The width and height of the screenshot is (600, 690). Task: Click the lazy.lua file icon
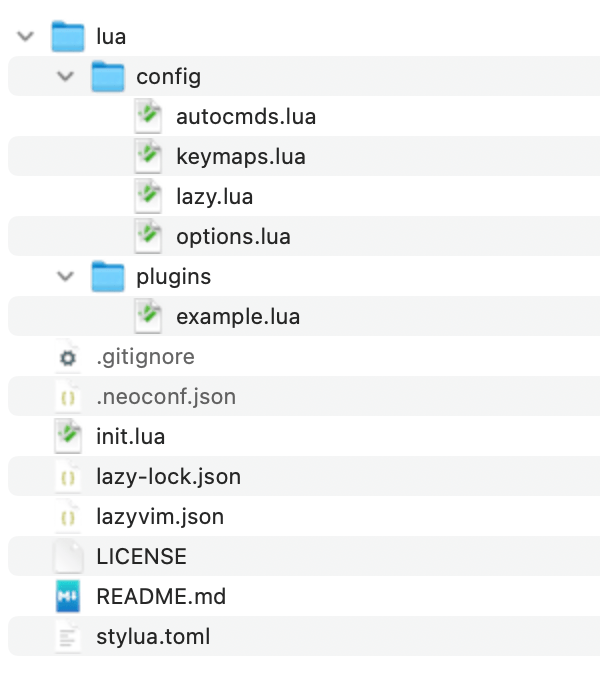click(x=148, y=196)
